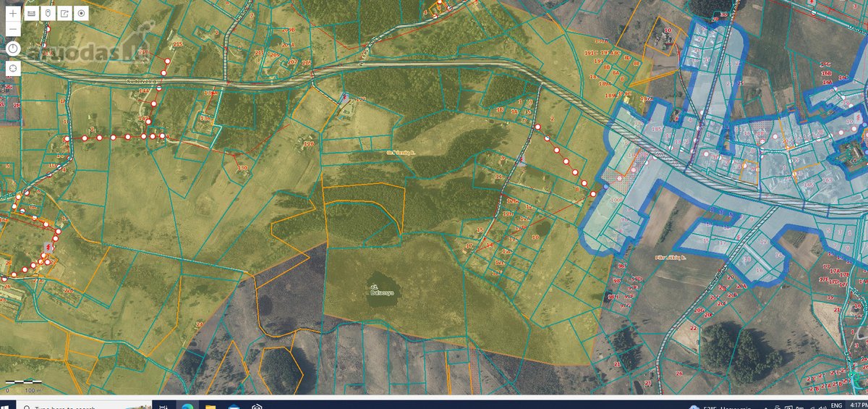The height and width of the screenshot is (409, 868).
Task: Open the share/export map tool
Action: (64, 13)
